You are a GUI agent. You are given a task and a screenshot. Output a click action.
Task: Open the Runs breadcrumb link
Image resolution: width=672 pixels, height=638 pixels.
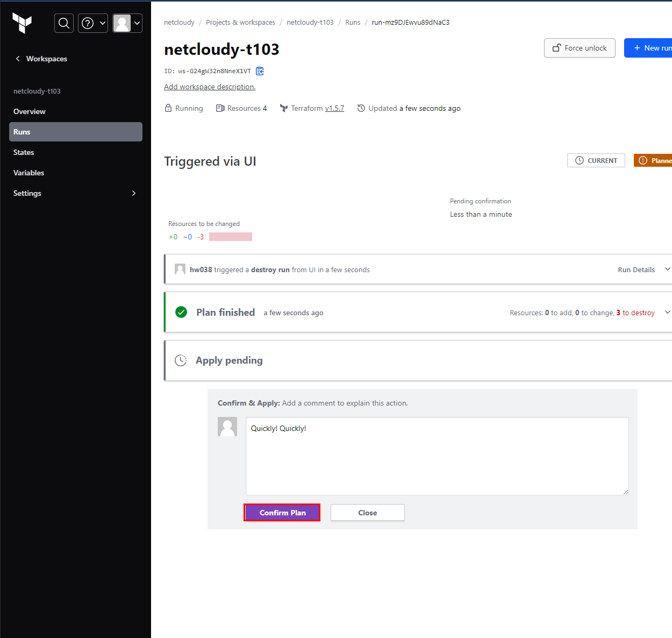click(x=353, y=22)
